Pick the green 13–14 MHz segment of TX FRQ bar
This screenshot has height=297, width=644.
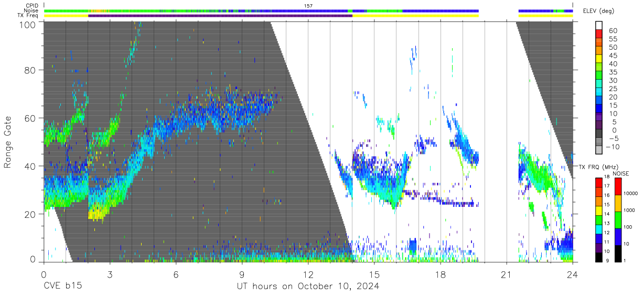pyautogui.click(x=599, y=220)
